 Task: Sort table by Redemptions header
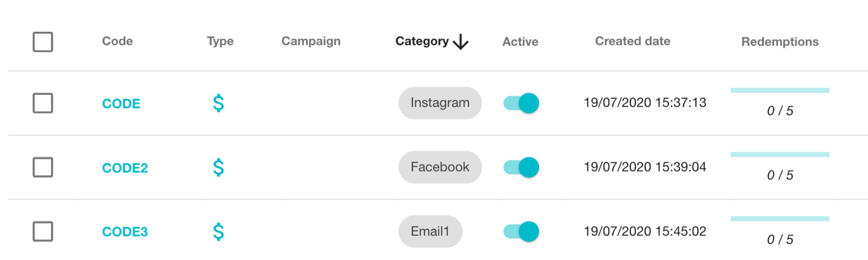click(779, 42)
